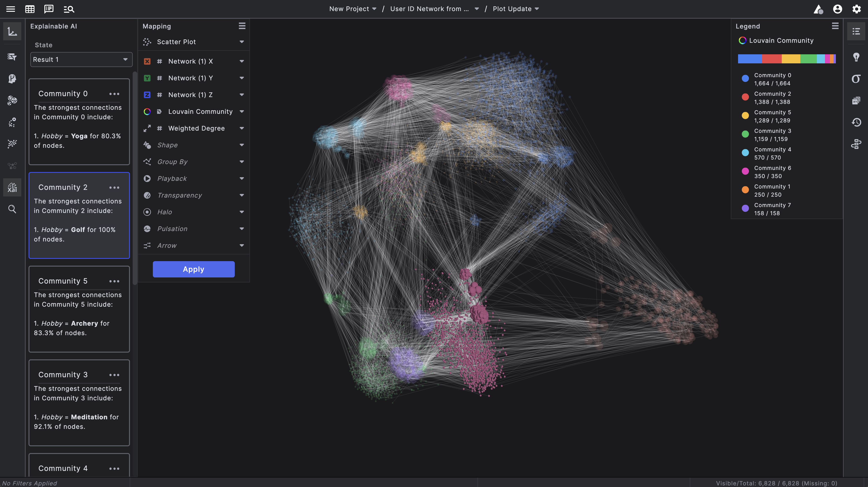Expand the Scatter Plot type dropdown
This screenshot has height=487, width=868.
[242, 42]
